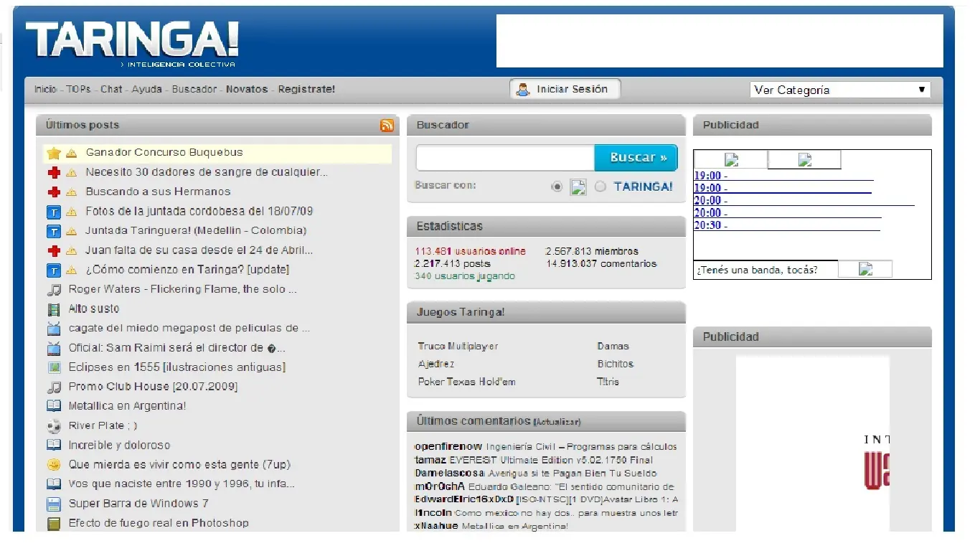The image size is (980, 551).
Task: Click the openfirenow comment on Ingeniería Civil
Action: pos(546,447)
